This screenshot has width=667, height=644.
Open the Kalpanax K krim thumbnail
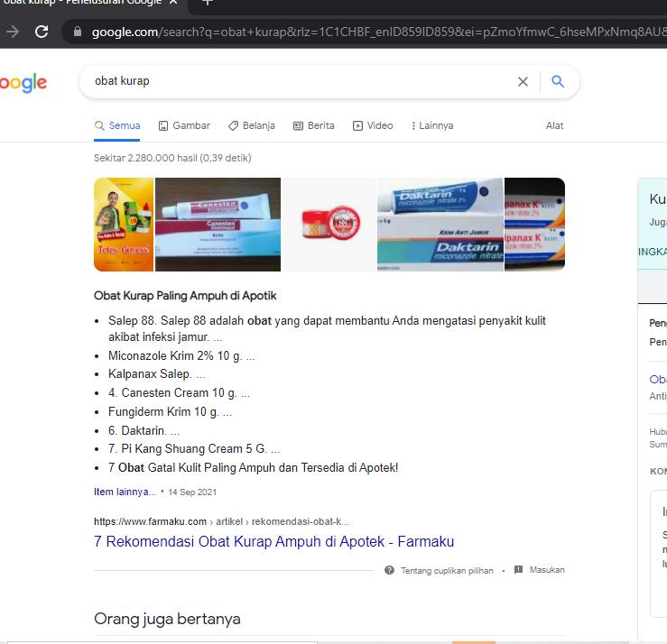point(534,225)
